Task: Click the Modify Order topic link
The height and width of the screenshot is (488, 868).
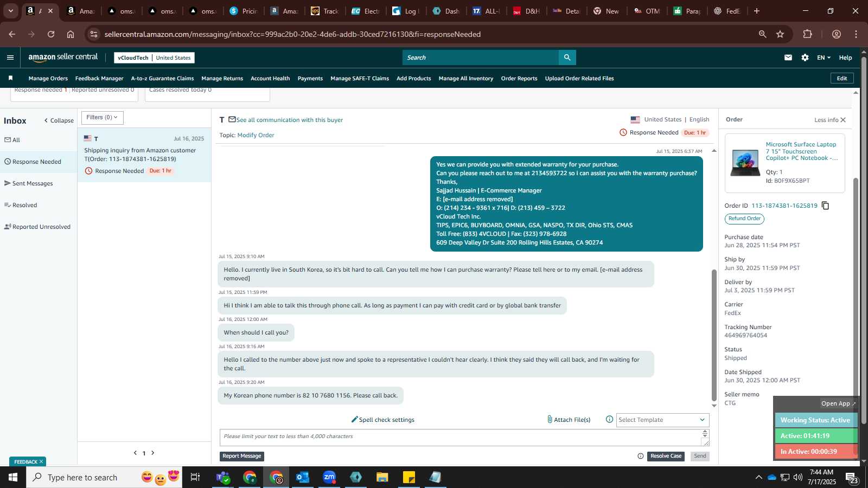Action: click(x=256, y=135)
